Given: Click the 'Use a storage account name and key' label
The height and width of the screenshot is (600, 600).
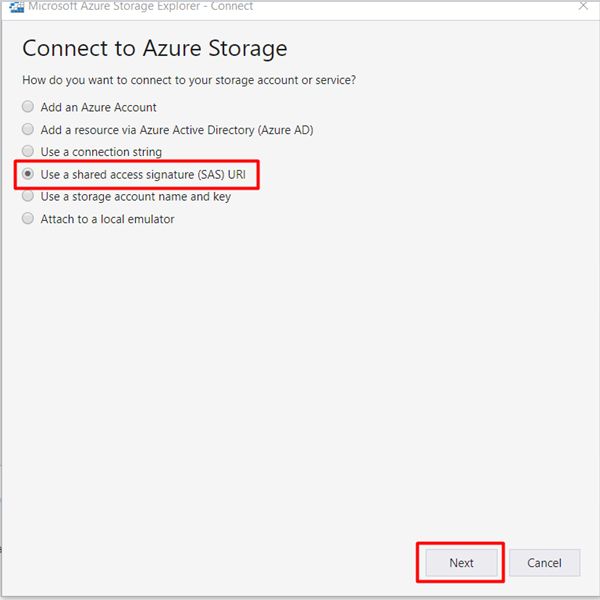Looking at the screenshot, I should [x=135, y=197].
